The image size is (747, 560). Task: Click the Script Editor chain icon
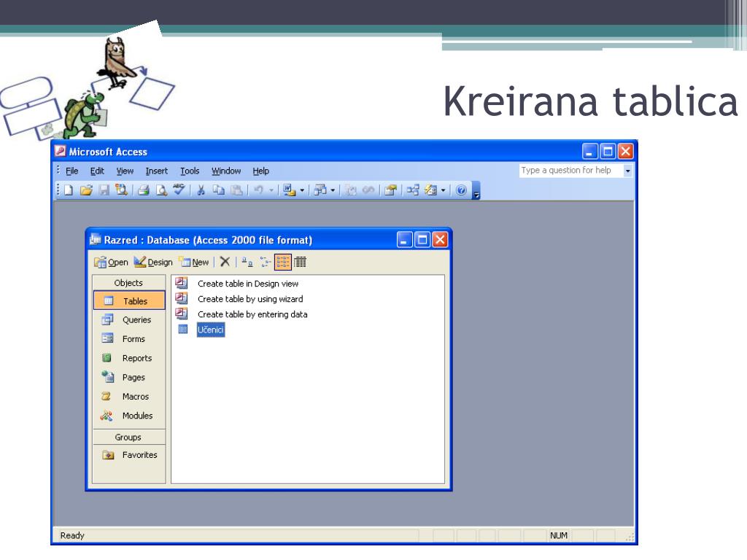[368, 190]
